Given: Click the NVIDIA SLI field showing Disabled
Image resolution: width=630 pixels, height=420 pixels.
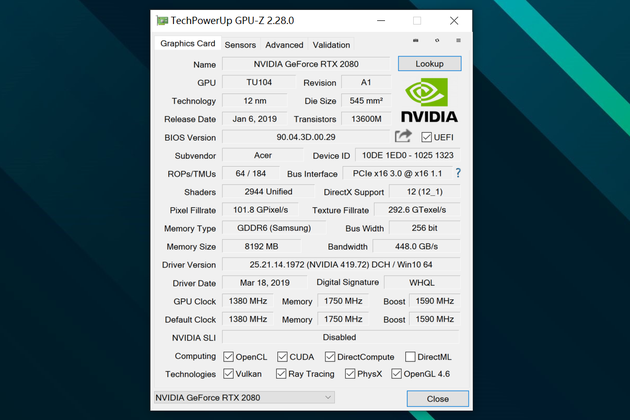Looking at the screenshot, I should pos(340,338).
